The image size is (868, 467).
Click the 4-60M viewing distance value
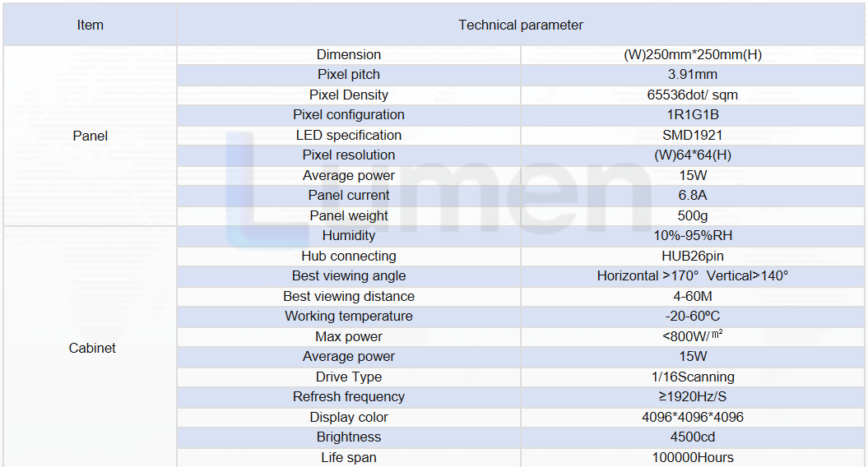point(693,297)
